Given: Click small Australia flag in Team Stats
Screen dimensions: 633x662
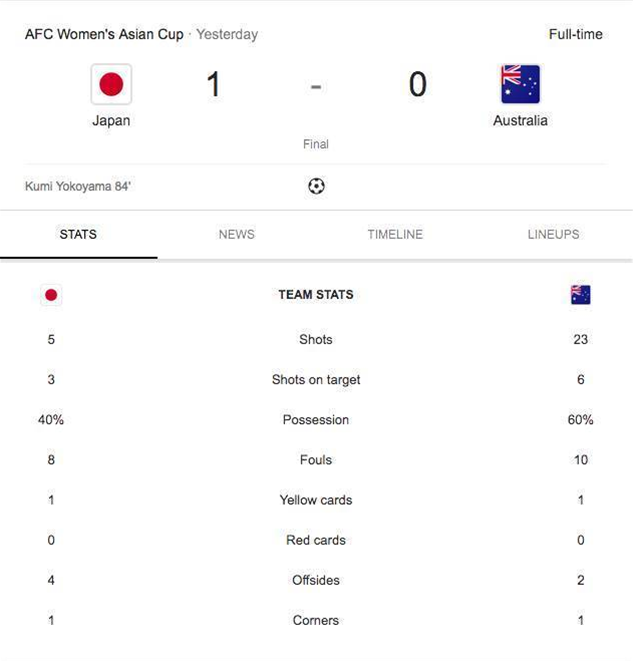Looking at the screenshot, I should [581, 295].
